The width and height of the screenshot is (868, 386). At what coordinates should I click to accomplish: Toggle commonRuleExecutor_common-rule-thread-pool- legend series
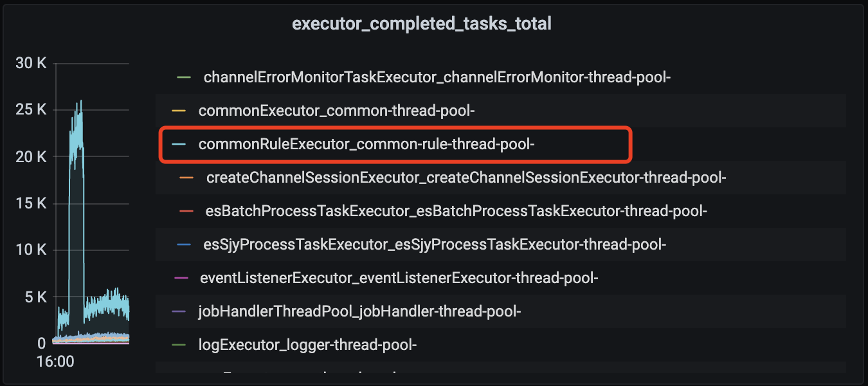click(x=366, y=145)
